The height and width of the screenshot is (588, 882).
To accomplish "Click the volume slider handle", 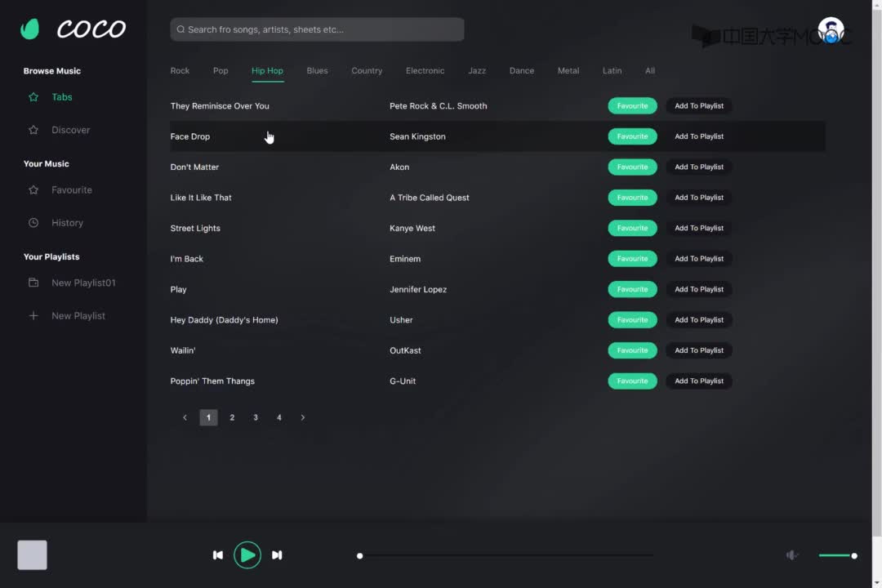I will pyautogui.click(x=854, y=556).
